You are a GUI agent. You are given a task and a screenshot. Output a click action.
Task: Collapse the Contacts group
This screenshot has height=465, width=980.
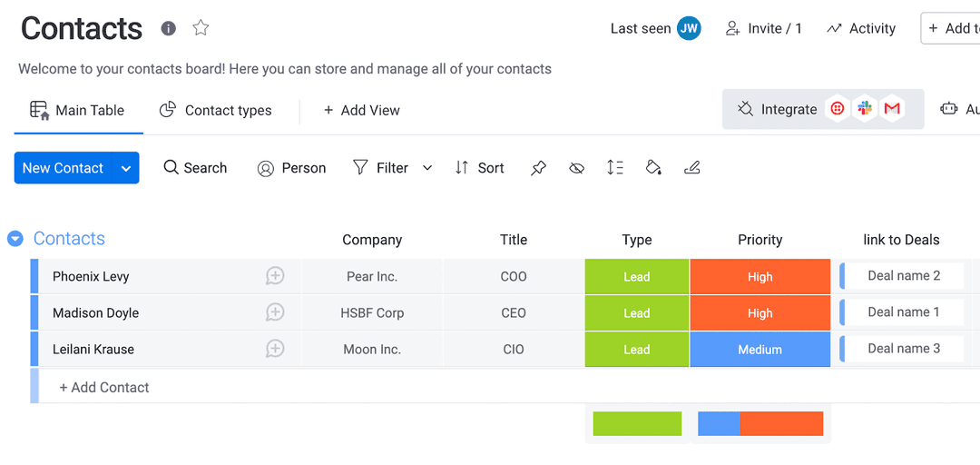pos(15,239)
